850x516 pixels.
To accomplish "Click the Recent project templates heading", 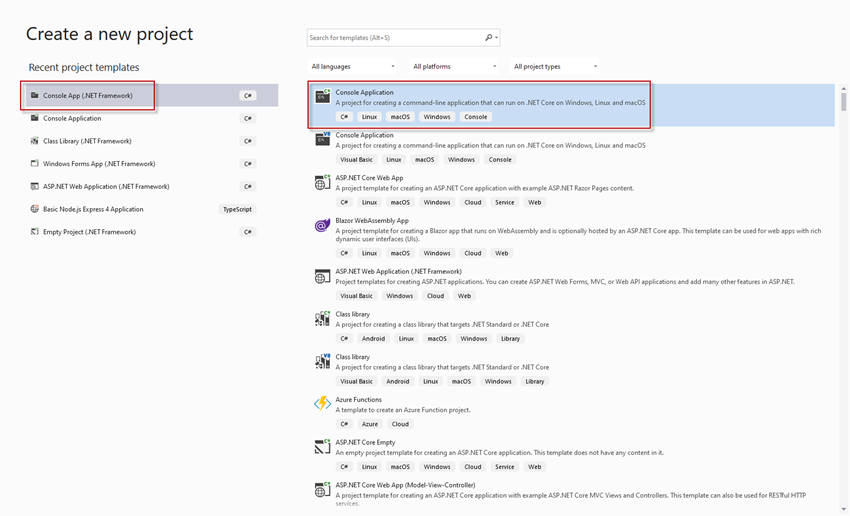I will (x=84, y=67).
